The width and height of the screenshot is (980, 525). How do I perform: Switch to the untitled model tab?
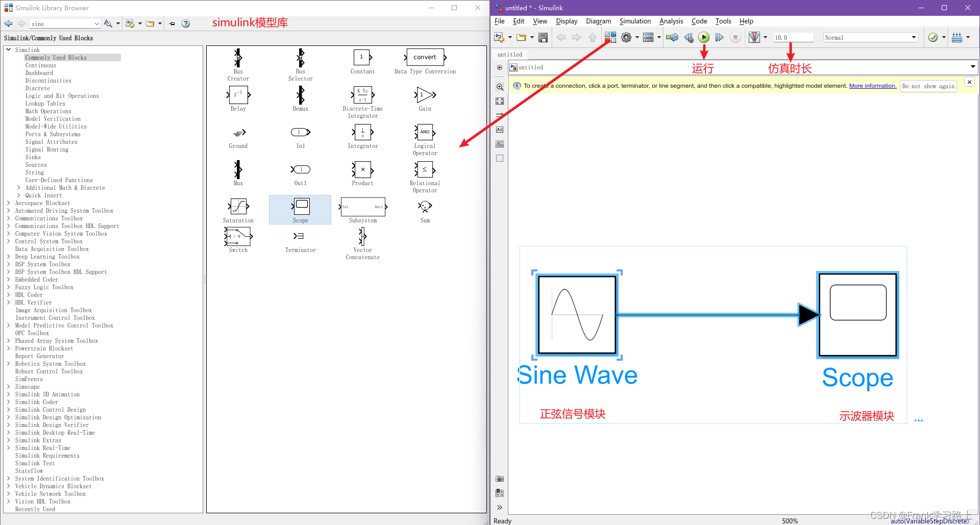(x=510, y=55)
